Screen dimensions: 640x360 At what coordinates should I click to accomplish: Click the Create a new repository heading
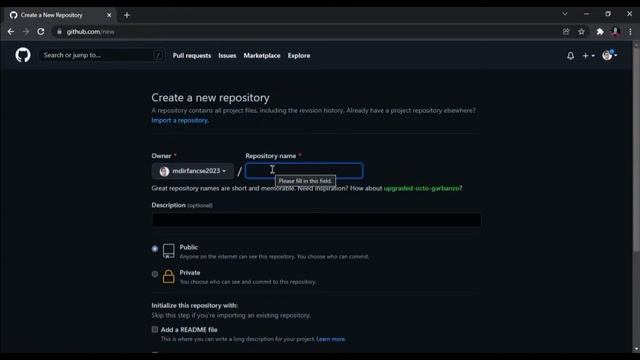click(211, 98)
